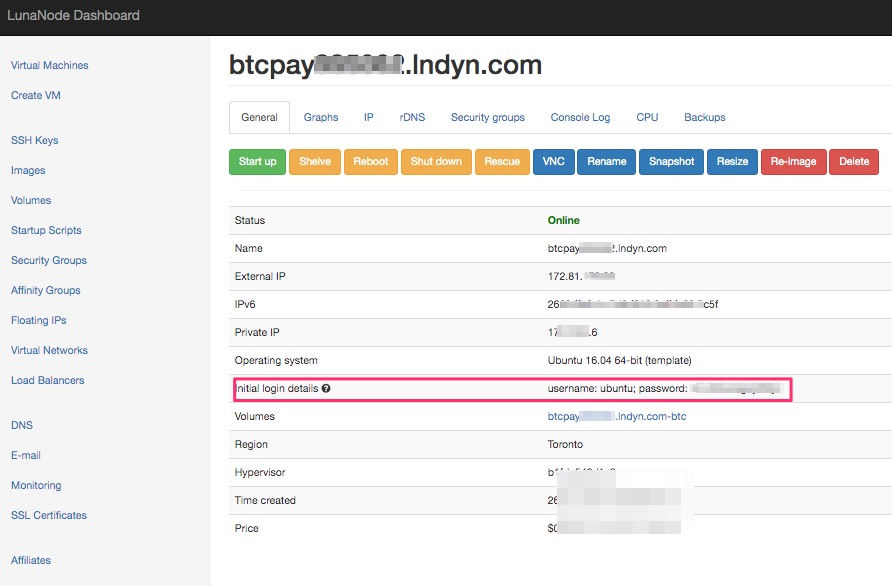Click the External IP row label

[260, 277]
